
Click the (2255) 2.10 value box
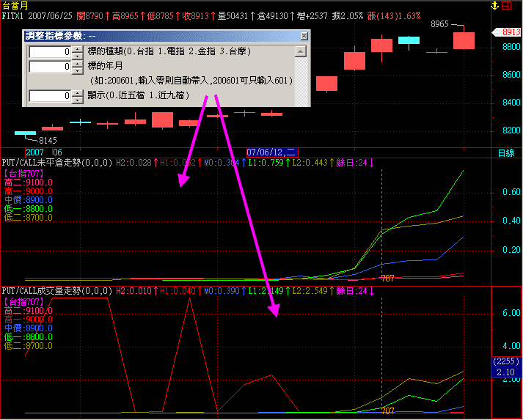point(506,366)
